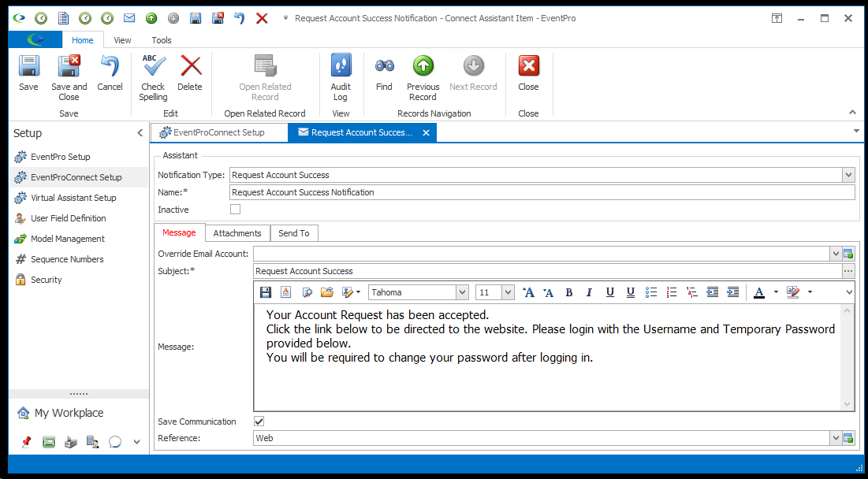Click the Shrink Font icon
Screen dimensions: 868x479
[549, 292]
